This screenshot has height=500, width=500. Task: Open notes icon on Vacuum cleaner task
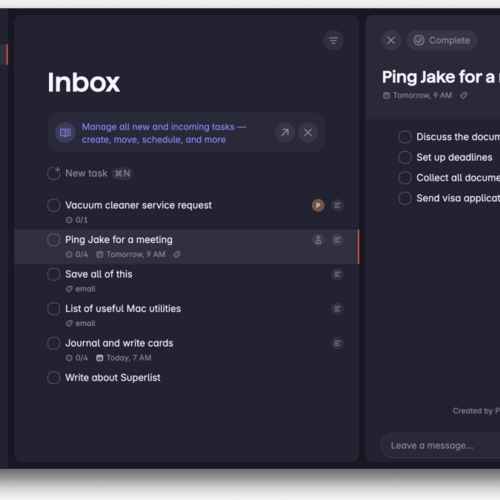pyautogui.click(x=337, y=205)
